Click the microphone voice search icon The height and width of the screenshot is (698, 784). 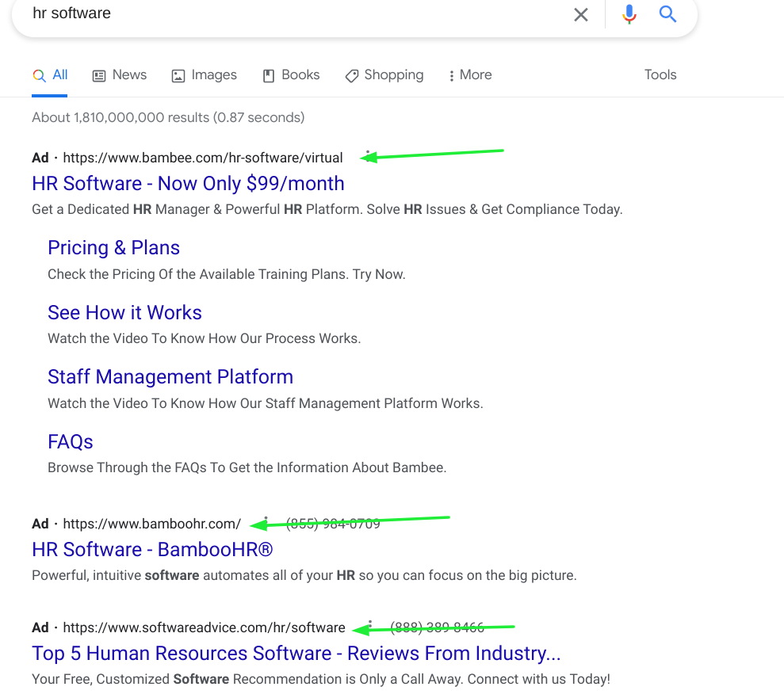pos(629,14)
